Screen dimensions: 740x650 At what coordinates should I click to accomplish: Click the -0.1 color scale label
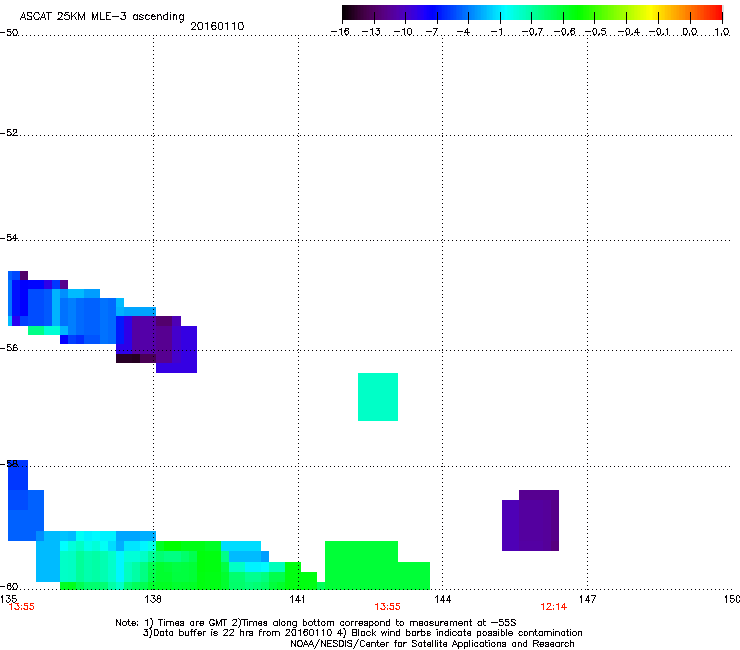(x=659, y=32)
